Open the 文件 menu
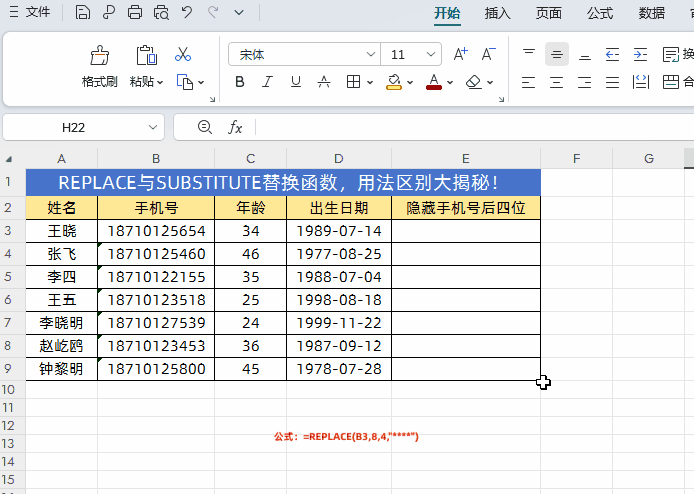694x494 pixels. 29,12
